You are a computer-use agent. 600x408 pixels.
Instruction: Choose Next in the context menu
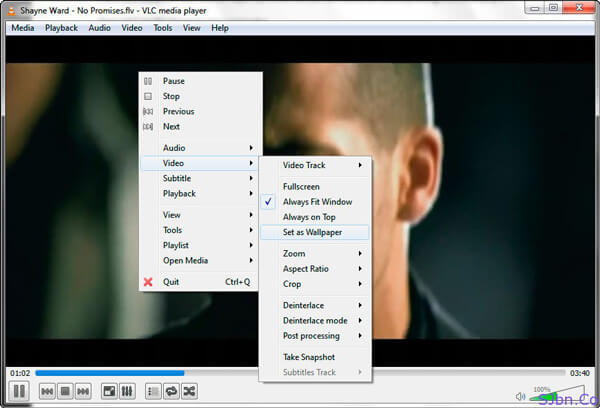pos(201,127)
